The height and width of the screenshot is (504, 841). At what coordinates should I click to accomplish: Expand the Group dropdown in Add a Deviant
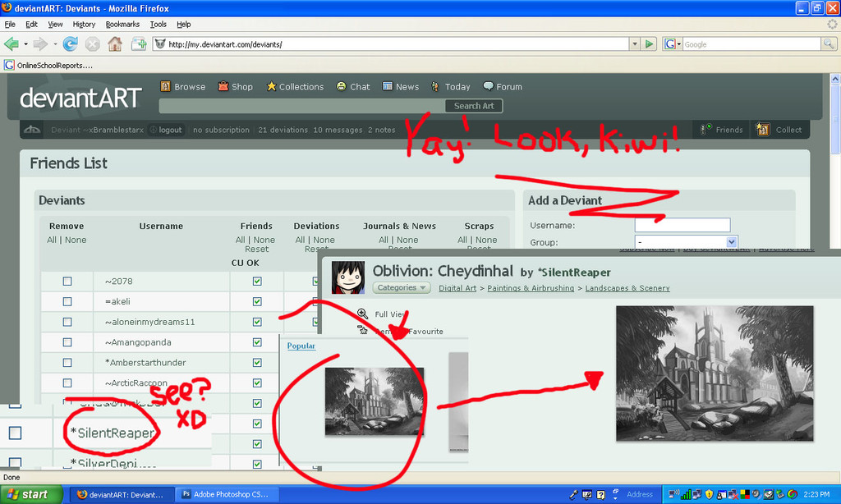pyautogui.click(x=732, y=242)
